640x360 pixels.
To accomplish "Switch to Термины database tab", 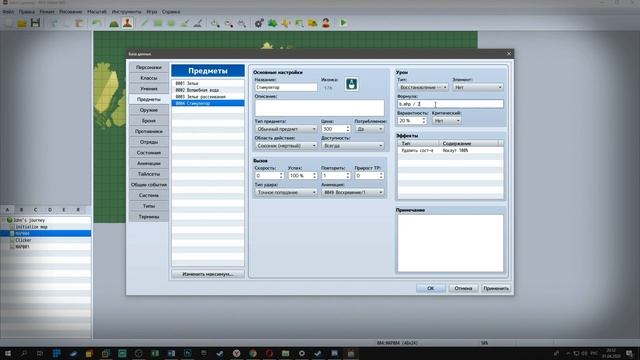I will click(149, 217).
